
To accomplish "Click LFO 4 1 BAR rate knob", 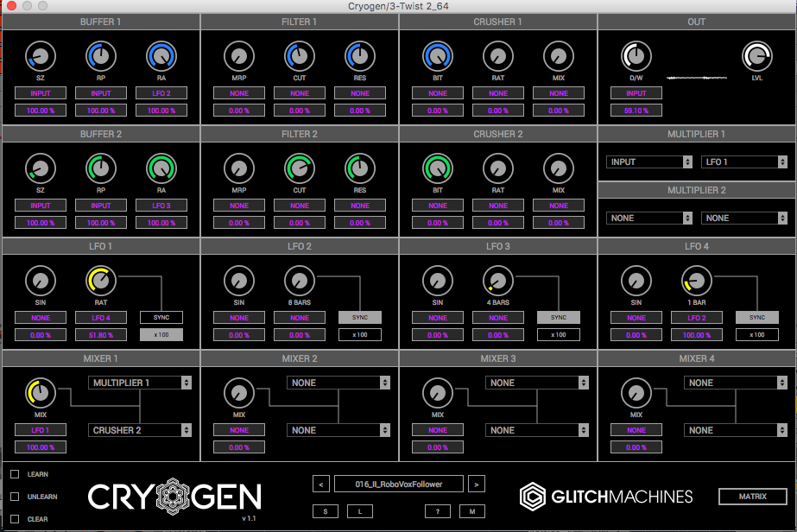I will 696,281.
